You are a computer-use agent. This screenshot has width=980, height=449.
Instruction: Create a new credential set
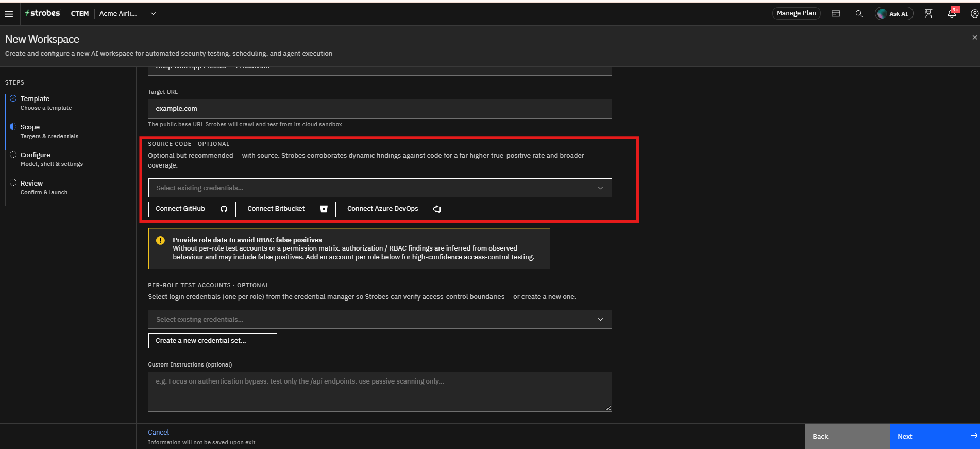click(212, 341)
